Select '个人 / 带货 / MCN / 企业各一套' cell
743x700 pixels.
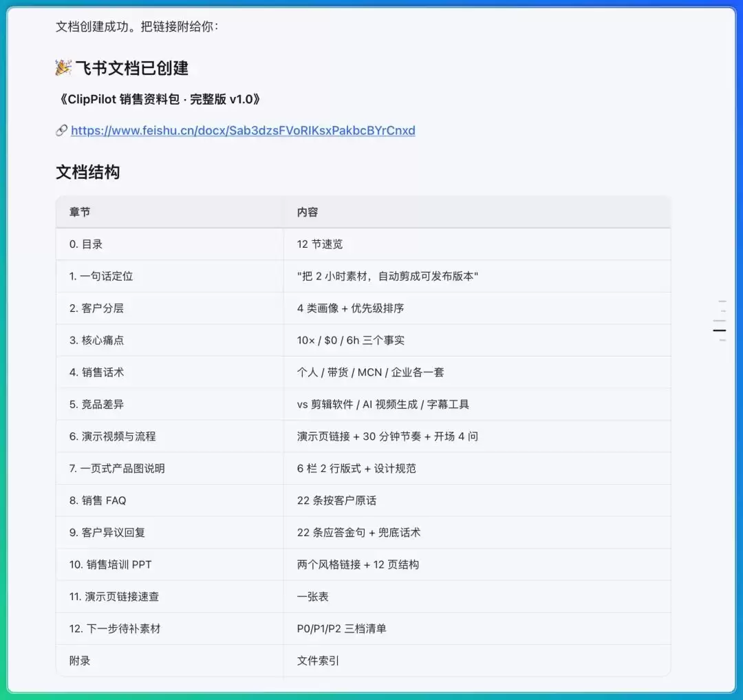click(477, 372)
